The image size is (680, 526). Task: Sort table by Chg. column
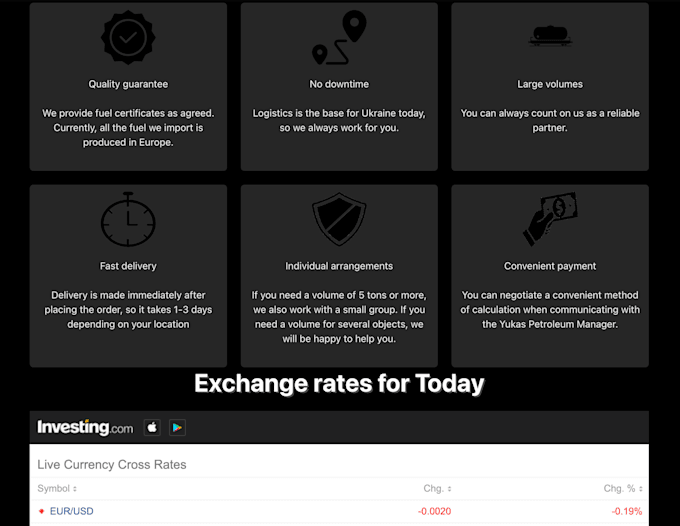437,488
